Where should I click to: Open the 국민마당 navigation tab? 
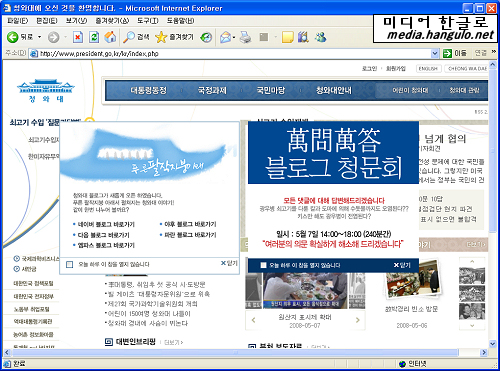click(271, 90)
